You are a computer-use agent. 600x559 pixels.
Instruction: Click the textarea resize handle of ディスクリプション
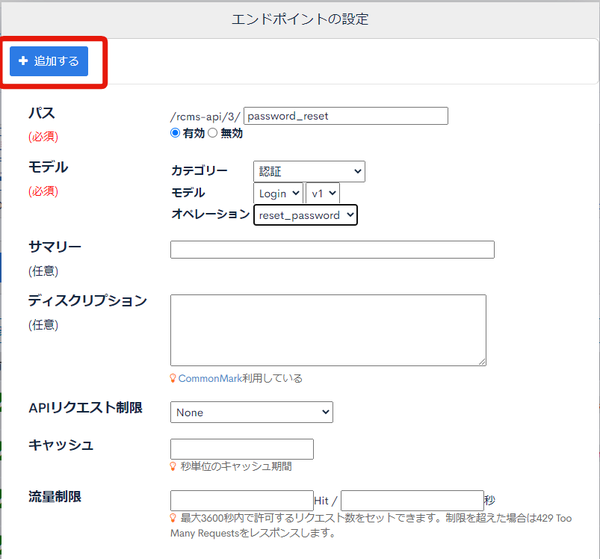pyautogui.click(x=483, y=362)
